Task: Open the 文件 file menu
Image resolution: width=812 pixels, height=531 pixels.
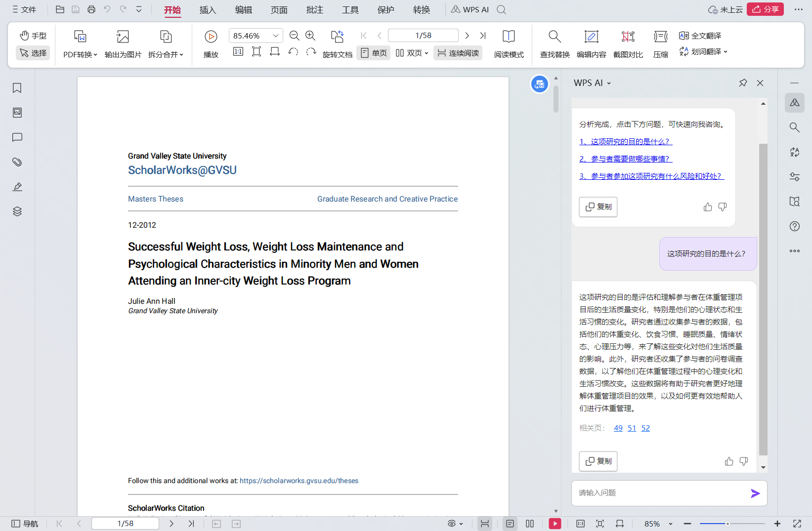Action: pyautogui.click(x=24, y=9)
